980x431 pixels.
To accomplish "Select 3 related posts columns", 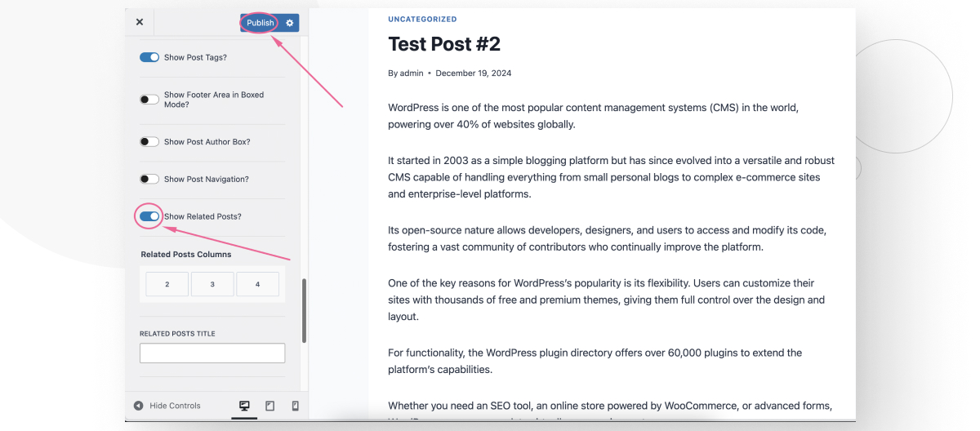I will click(212, 284).
